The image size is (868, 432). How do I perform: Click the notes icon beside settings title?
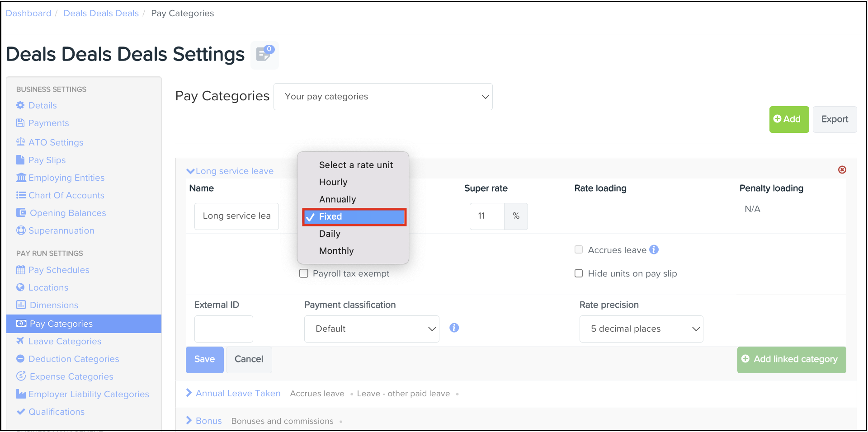[x=264, y=55]
